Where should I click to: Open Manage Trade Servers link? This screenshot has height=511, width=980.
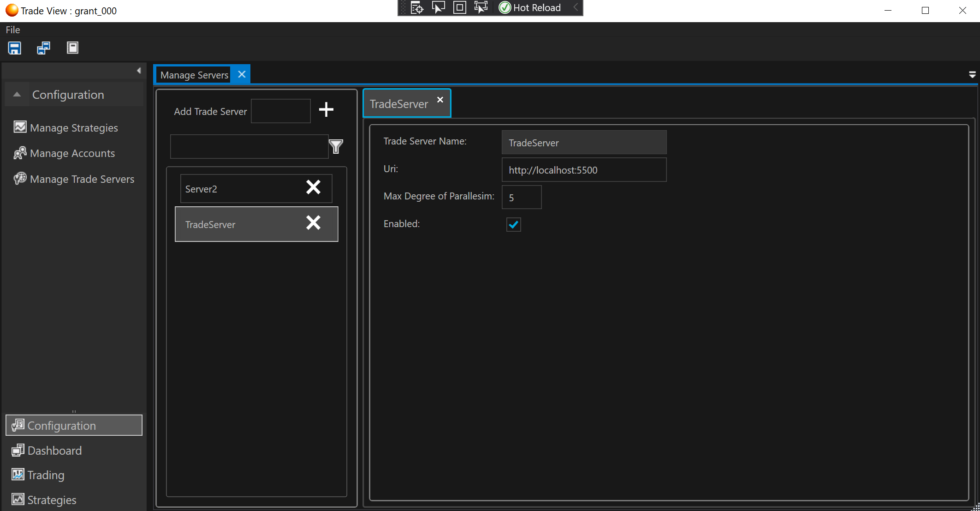coord(82,179)
